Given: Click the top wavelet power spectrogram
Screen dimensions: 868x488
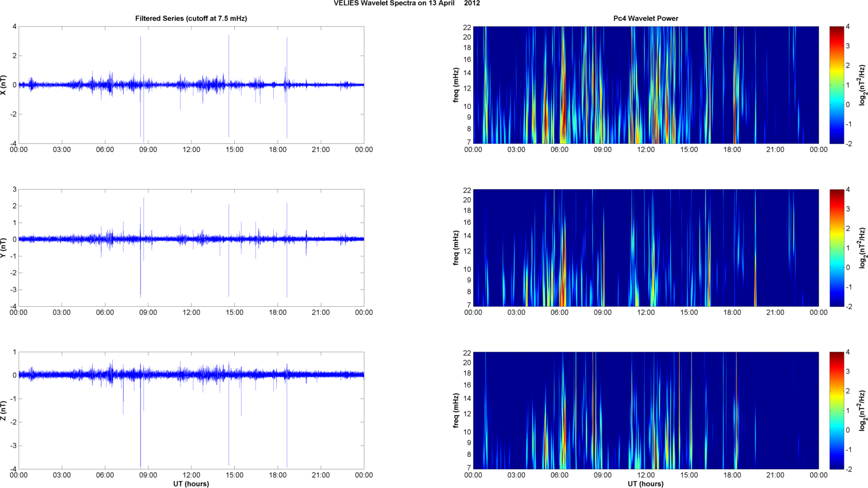Looking at the screenshot, I should point(646,85).
